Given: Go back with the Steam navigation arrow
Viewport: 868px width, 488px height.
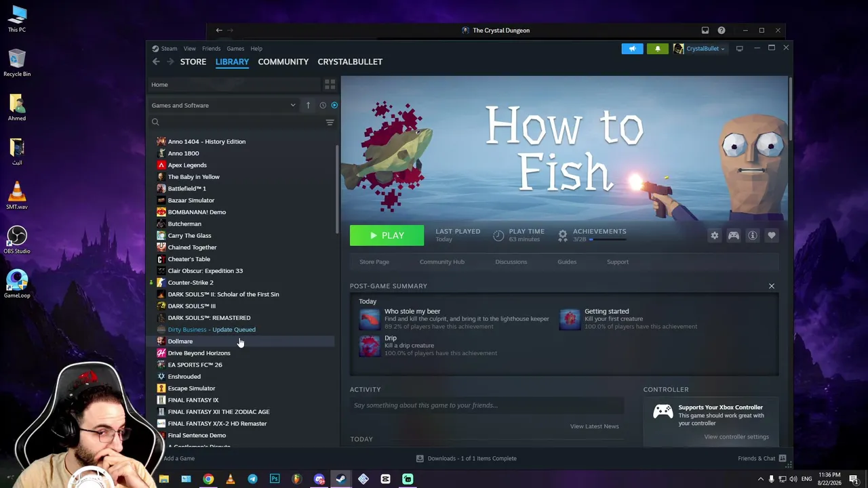Looking at the screenshot, I should [156, 62].
